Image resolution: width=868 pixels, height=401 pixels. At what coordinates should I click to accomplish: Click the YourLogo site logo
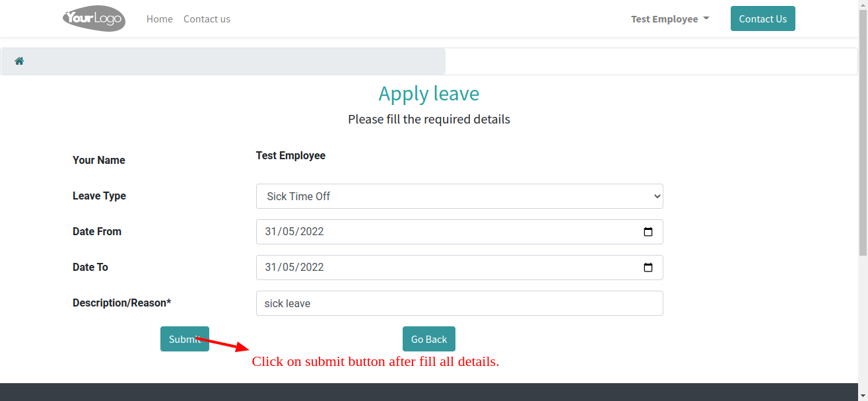pyautogui.click(x=94, y=18)
